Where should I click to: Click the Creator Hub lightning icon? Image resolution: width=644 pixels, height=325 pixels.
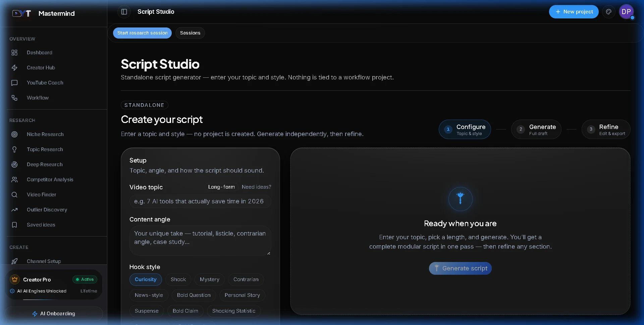[x=14, y=68]
